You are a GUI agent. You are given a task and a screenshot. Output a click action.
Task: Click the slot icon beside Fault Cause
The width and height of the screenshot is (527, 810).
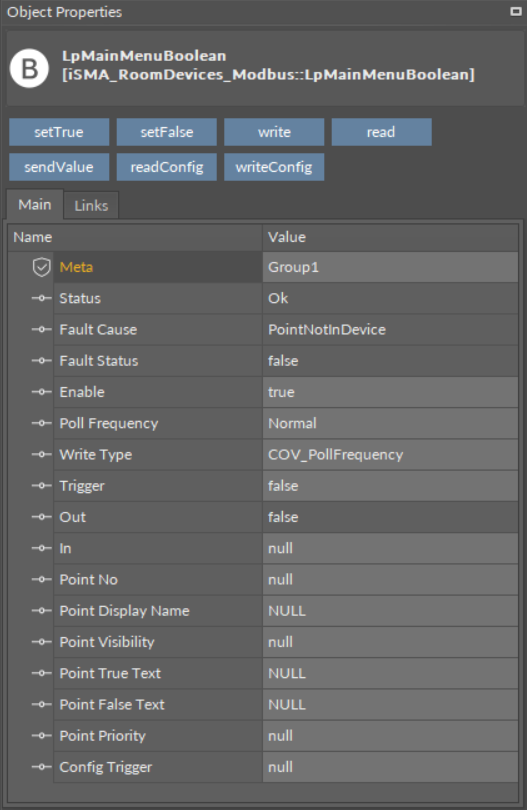[x=41, y=330]
